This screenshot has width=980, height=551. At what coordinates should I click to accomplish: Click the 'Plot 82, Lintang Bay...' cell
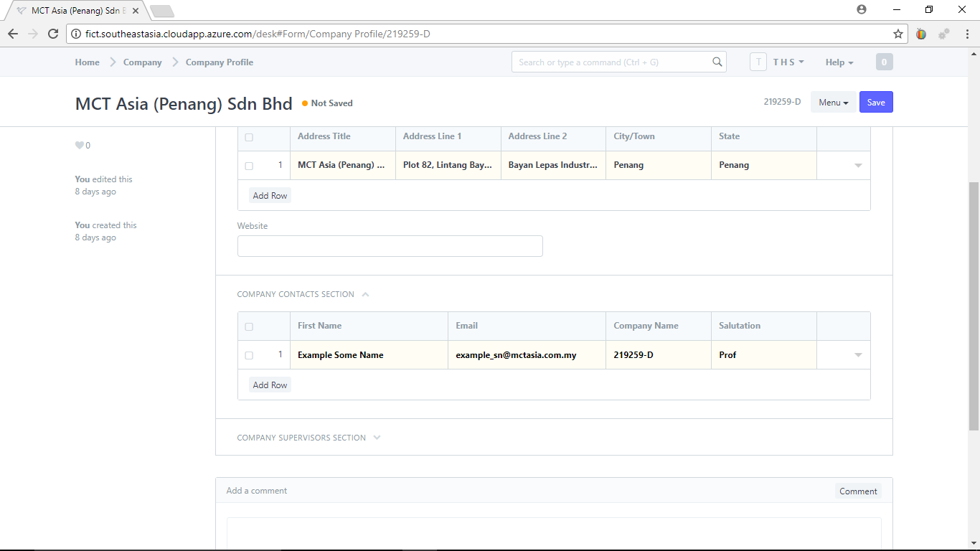448,165
